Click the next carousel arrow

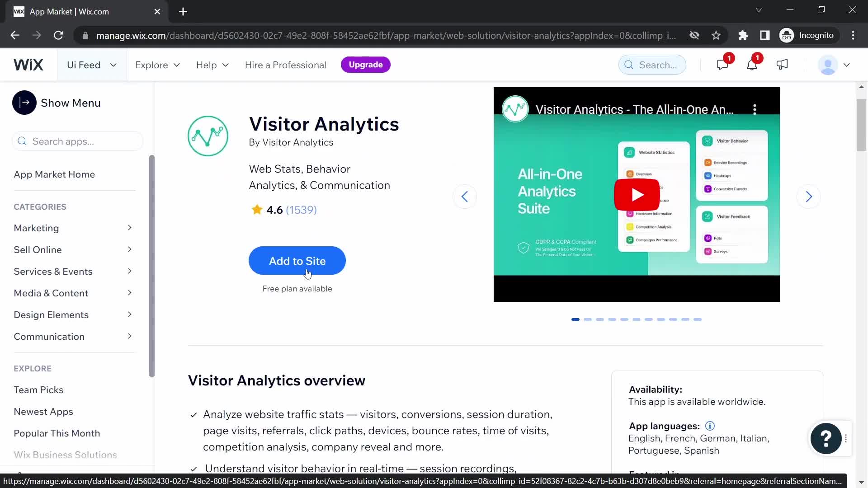(809, 196)
